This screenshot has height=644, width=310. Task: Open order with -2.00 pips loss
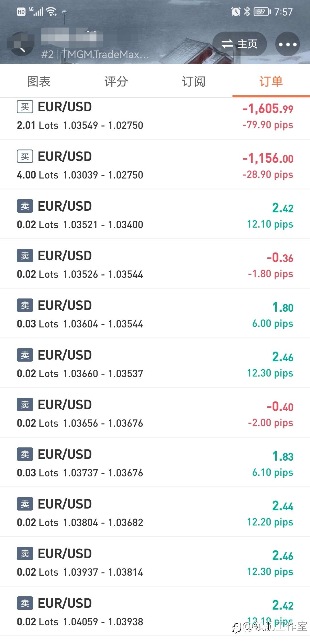click(x=155, y=414)
